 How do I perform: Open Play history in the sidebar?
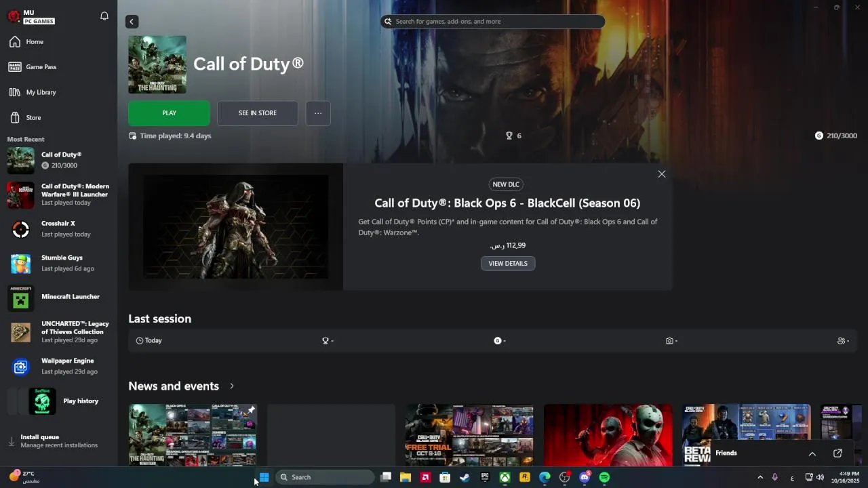pyautogui.click(x=58, y=401)
